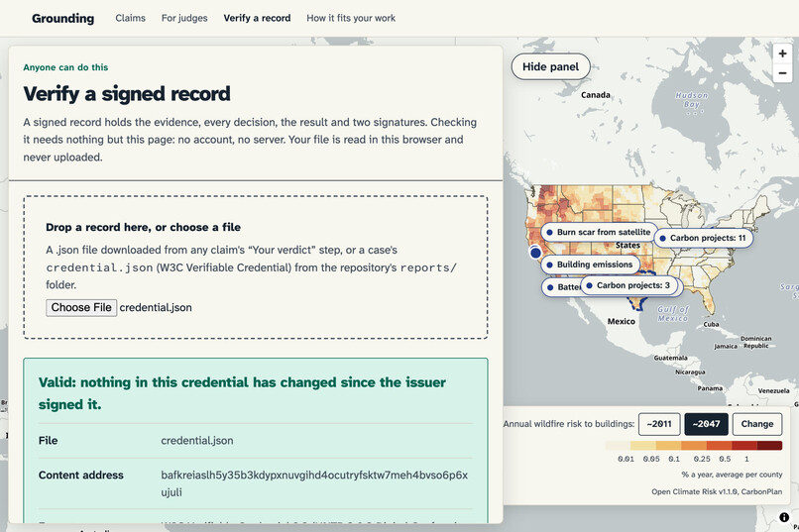Open the Building emissions map marker

(x=590, y=265)
